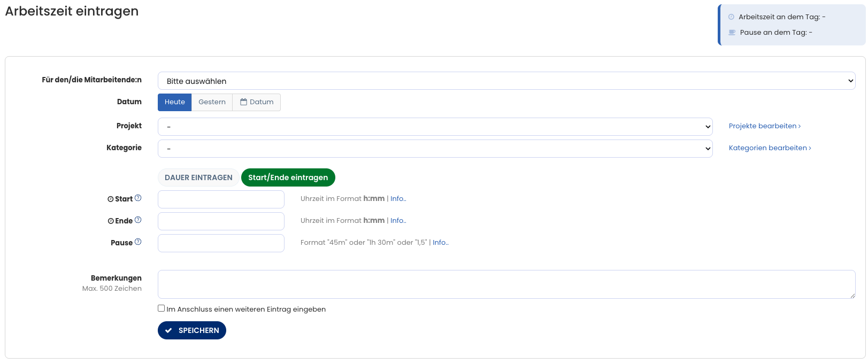The width and height of the screenshot is (868, 364).
Task: Open Projekte bearbeiten link
Action: tap(764, 126)
